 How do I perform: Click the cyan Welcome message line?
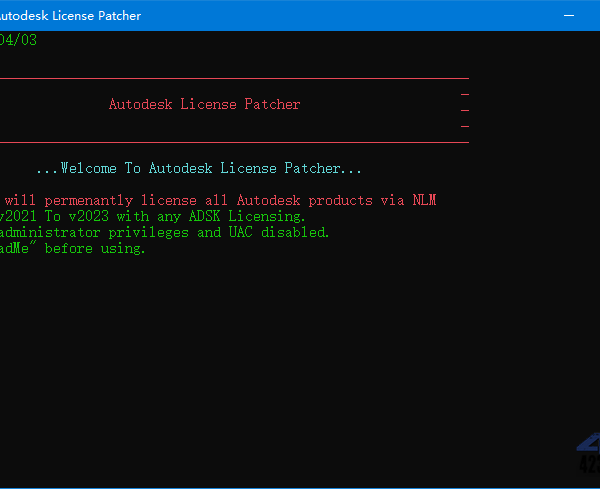(198, 169)
